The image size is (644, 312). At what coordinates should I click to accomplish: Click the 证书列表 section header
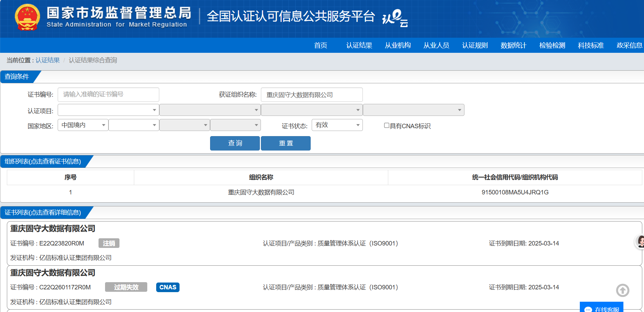coord(43,213)
